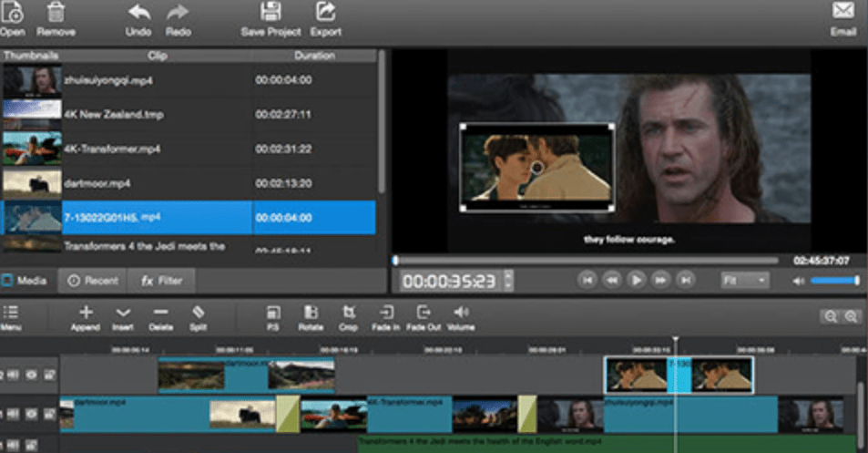Select the picture-in-picture overlay in preview
Viewport: 868px width, 453px height.
coord(537,167)
